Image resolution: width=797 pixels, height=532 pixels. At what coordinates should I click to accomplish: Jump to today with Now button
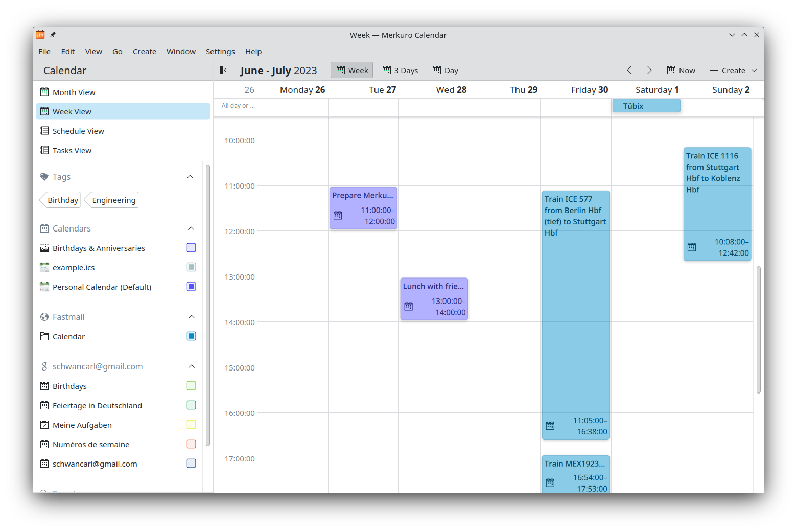coord(681,70)
